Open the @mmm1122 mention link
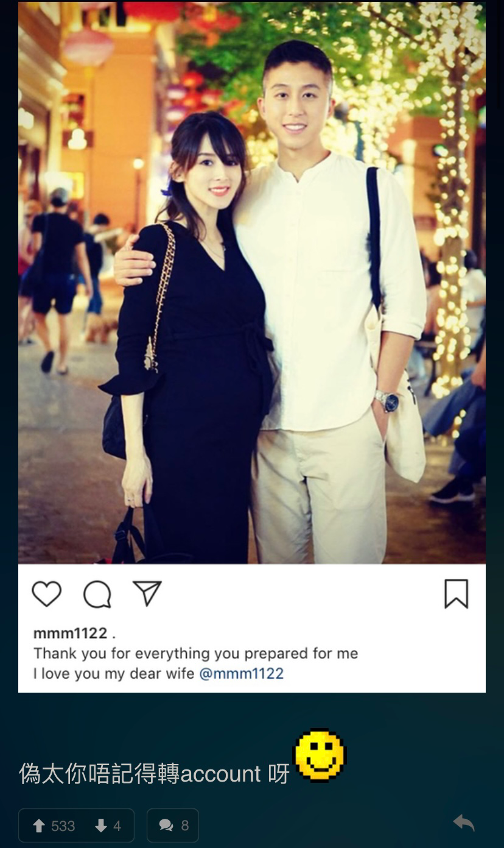The height and width of the screenshot is (848, 504). [x=241, y=673]
